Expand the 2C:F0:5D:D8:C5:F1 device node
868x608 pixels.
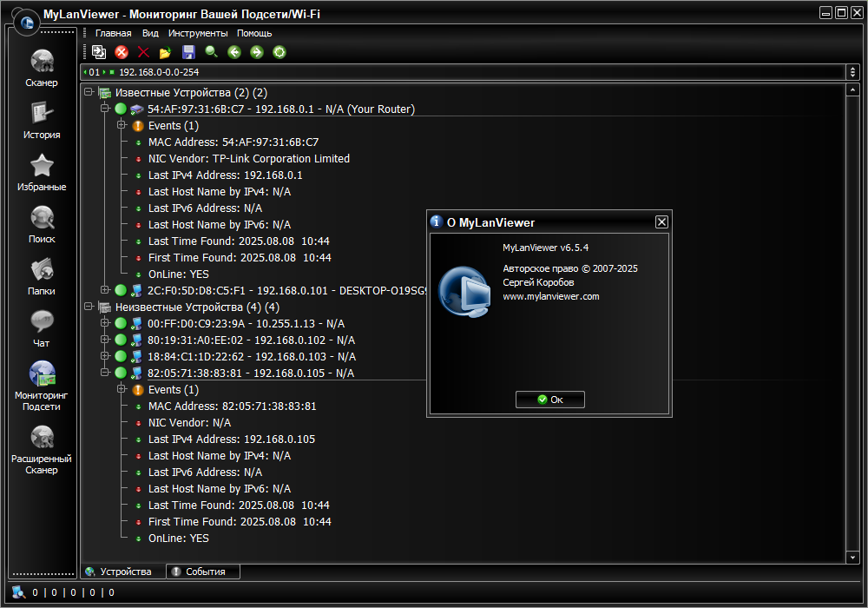(x=105, y=289)
